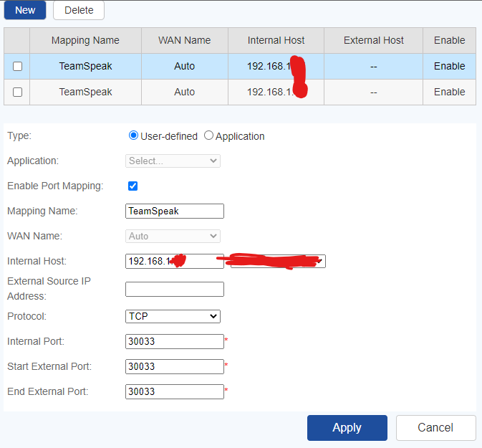Select the Application type radio button
482x448 pixels.
coord(208,135)
